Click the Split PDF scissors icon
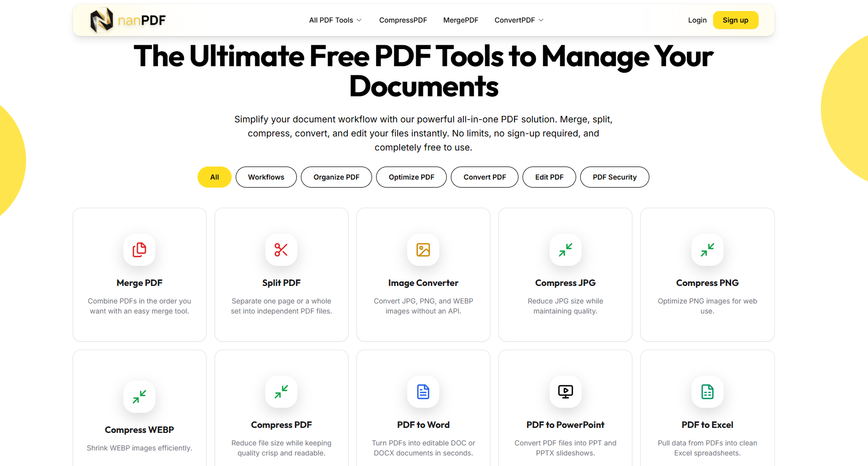Image resolution: width=868 pixels, height=466 pixels. coord(281,250)
